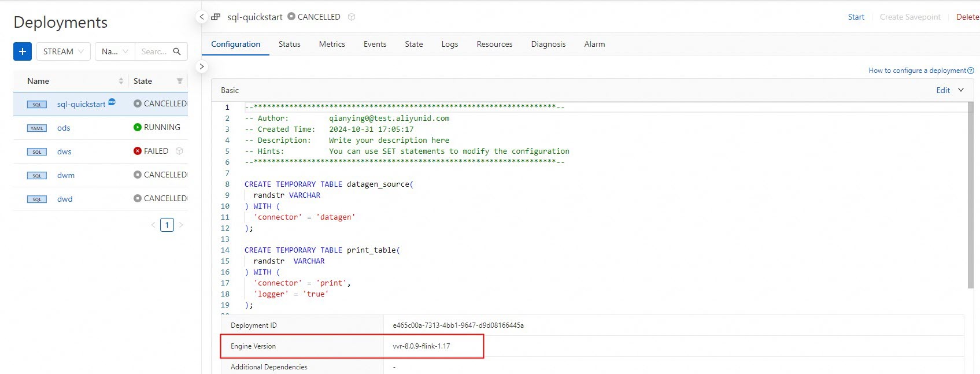Focus the deployment search input
Screen dimensions: 980x374
pyautogui.click(x=153, y=51)
